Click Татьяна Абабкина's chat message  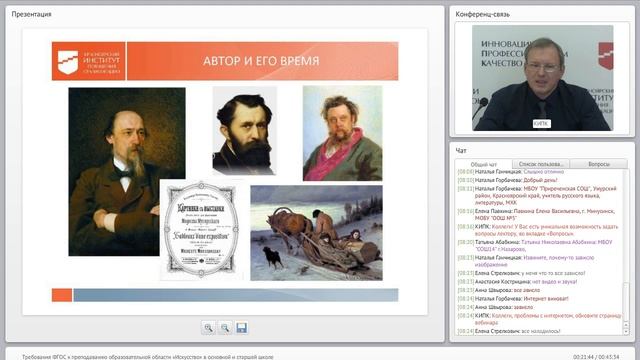(x=535, y=245)
